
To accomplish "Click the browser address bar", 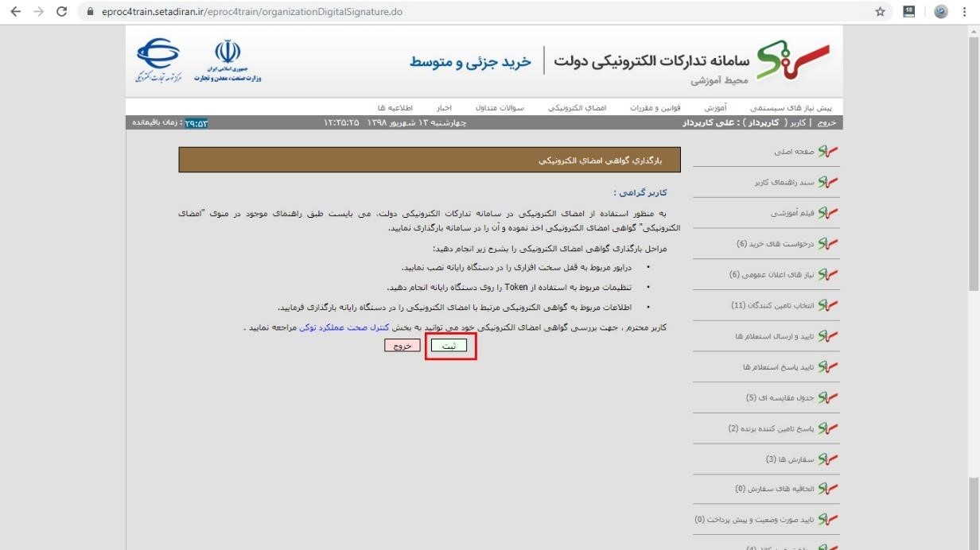I will coord(477,12).
